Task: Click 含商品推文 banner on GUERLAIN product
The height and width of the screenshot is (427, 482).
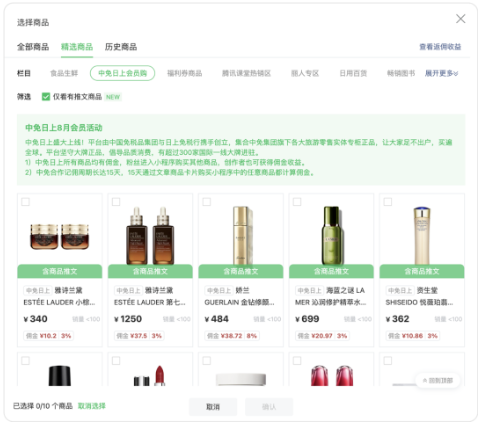Action: tap(241, 271)
